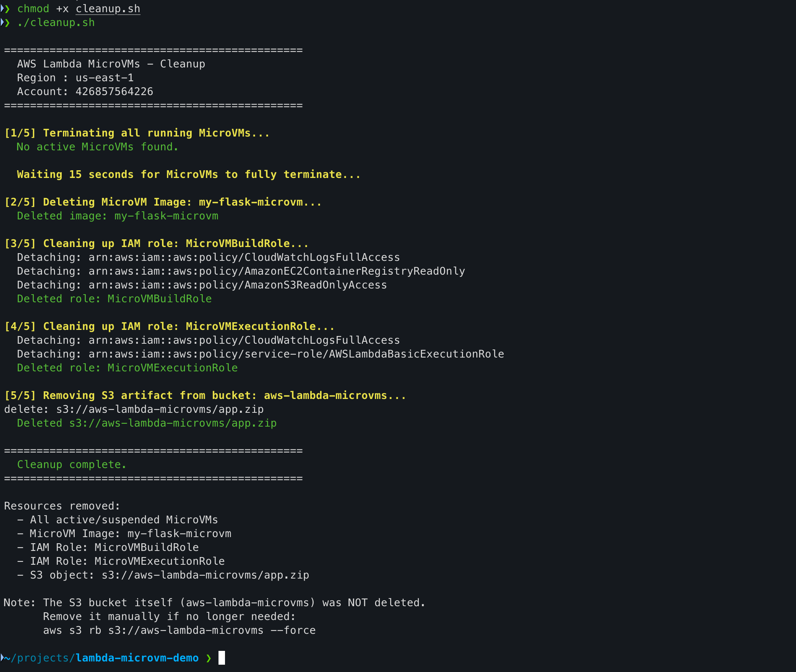Viewport: 796px width, 672px height.
Task: Click the CloudWatchLogsFullAccess line under step 4/5
Action: [208, 340]
